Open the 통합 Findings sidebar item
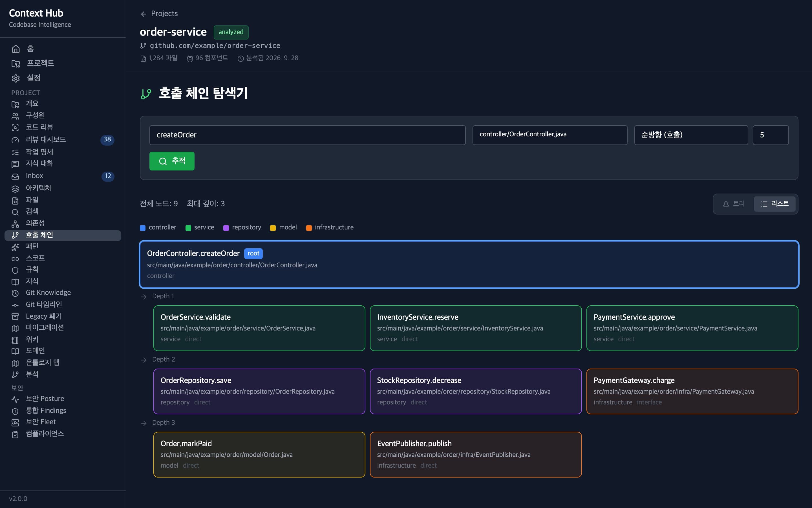 point(63,411)
